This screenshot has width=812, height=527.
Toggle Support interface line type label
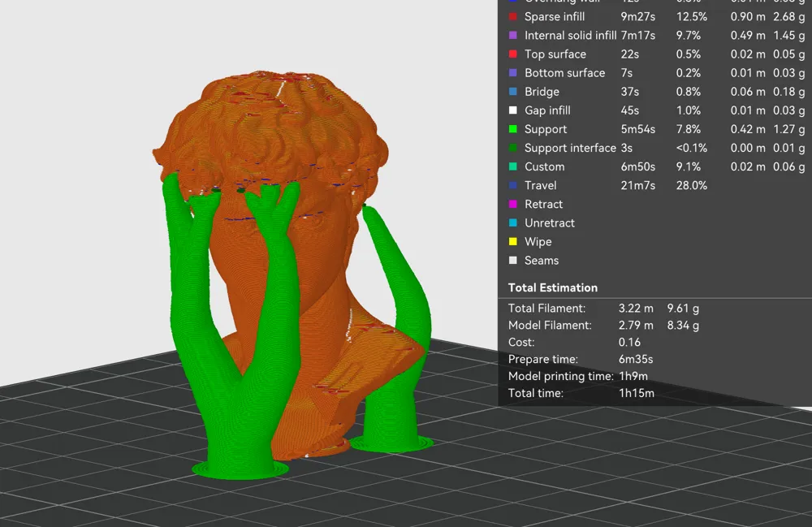[x=570, y=148]
